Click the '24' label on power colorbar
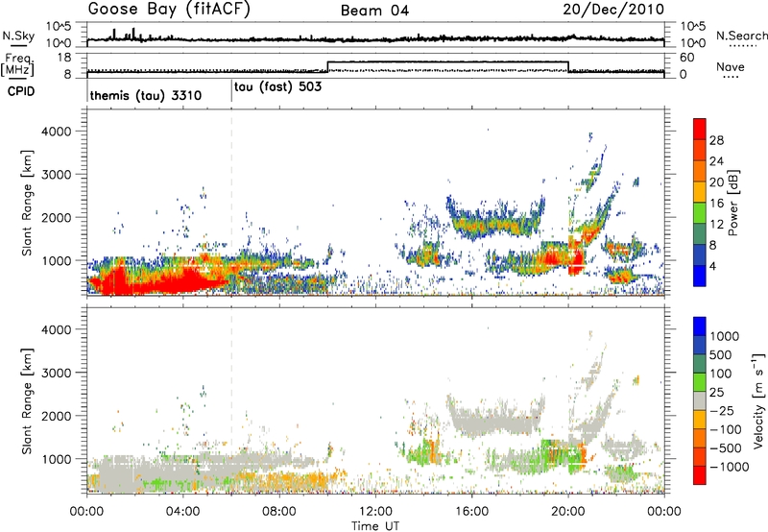Image resolution: width=768 pixels, height=532 pixels. [716, 161]
